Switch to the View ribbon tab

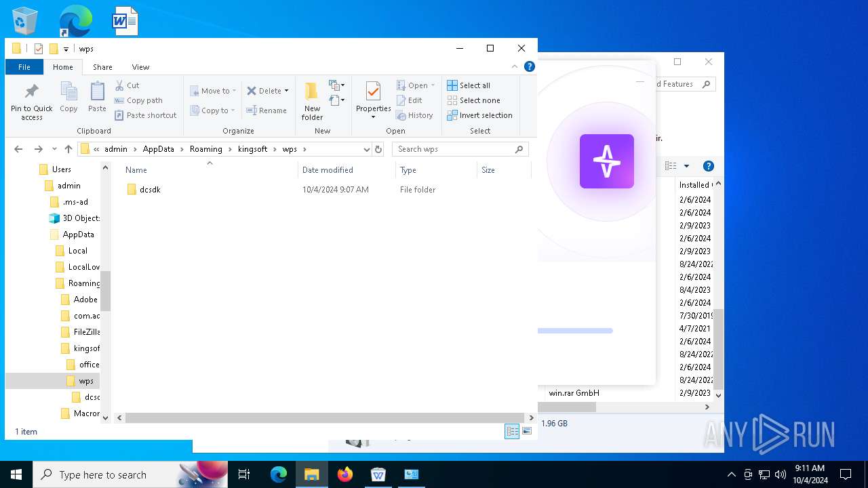pos(140,67)
